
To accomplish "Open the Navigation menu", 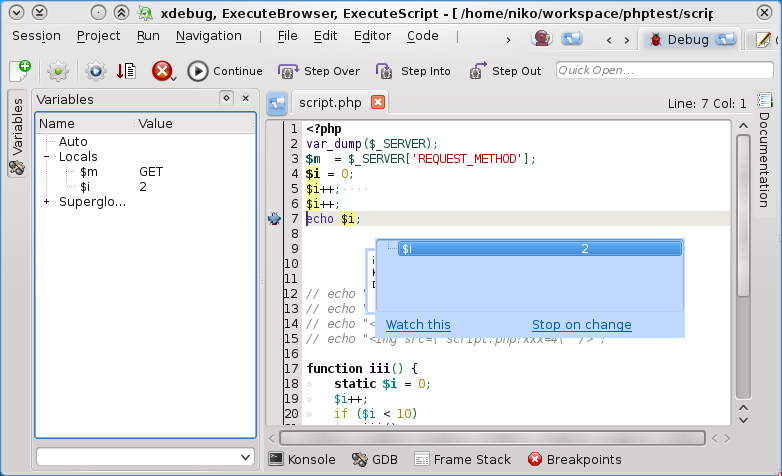I will coord(208,36).
